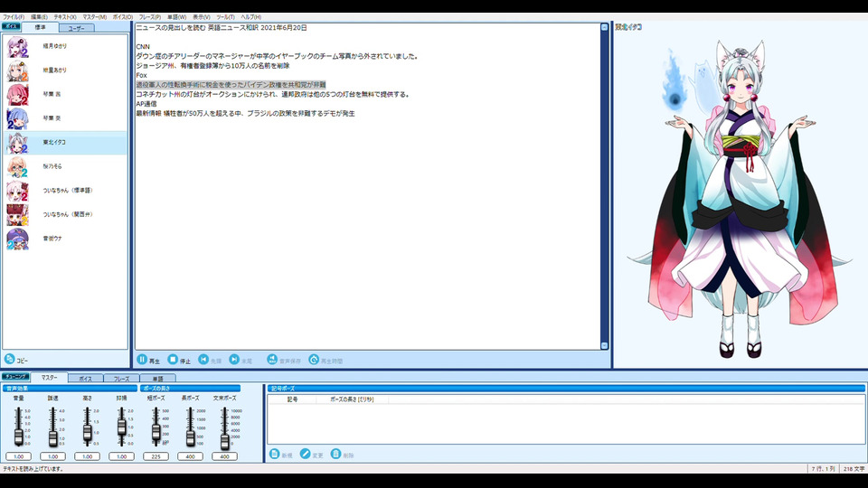The width and height of the screenshot is (868, 488).
Task: Open the ボイス(O) menu
Action: tap(123, 17)
